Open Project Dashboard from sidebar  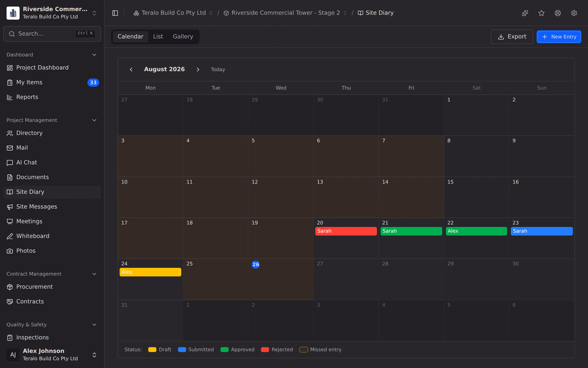tap(52, 68)
